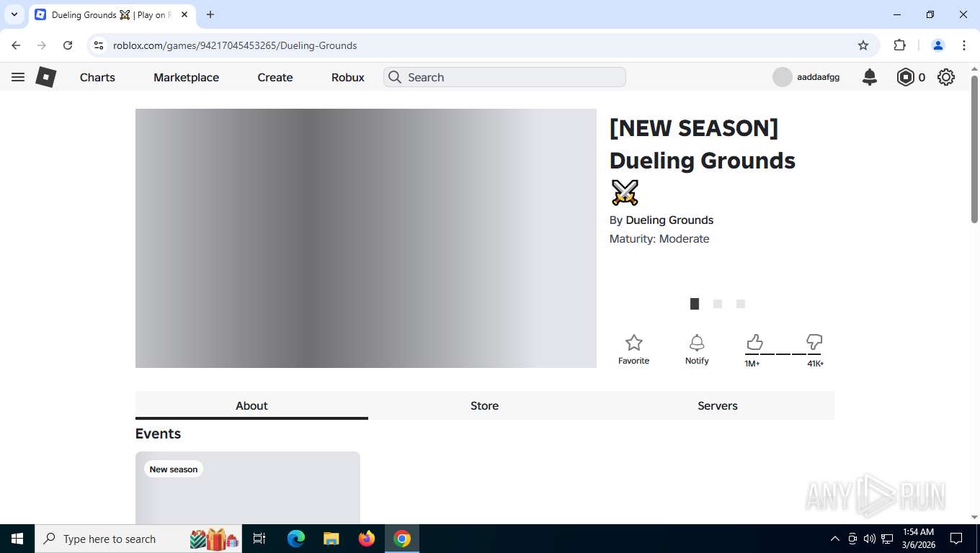Open the Roblox settings gear

[x=946, y=77]
